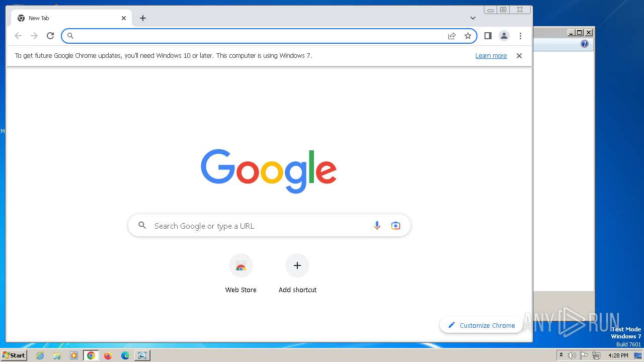This screenshot has height=362, width=644.
Task: Share this page icon in address bar
Action: tap(452, 36)
